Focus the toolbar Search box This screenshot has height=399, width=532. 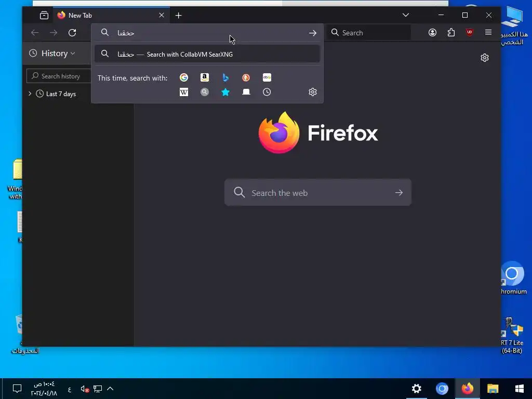point(369,33)
